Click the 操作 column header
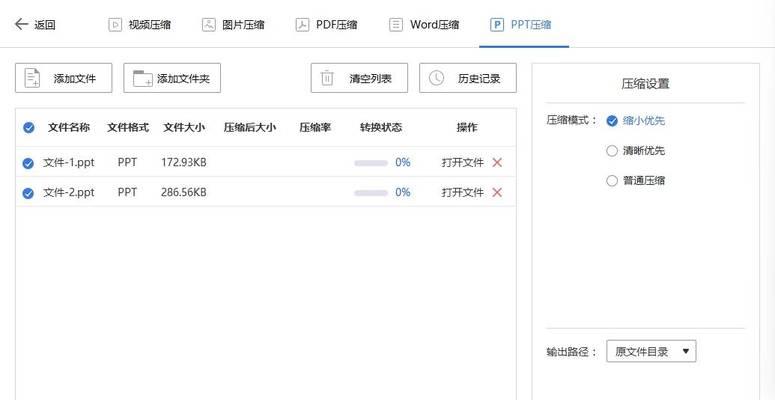Screen dimensions: 775x400 [x=467, y=128]
